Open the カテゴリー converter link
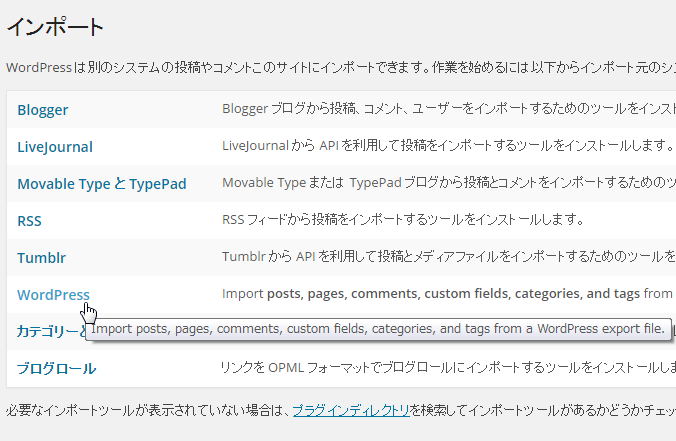Viewport: 676px width, 441px height. click(45, 332)
